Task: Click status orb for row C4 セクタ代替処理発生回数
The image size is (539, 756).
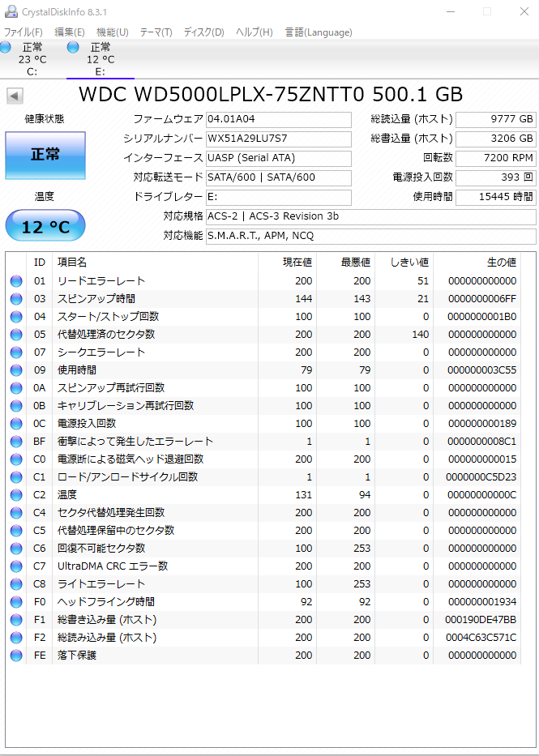Action: coord(16,513)
